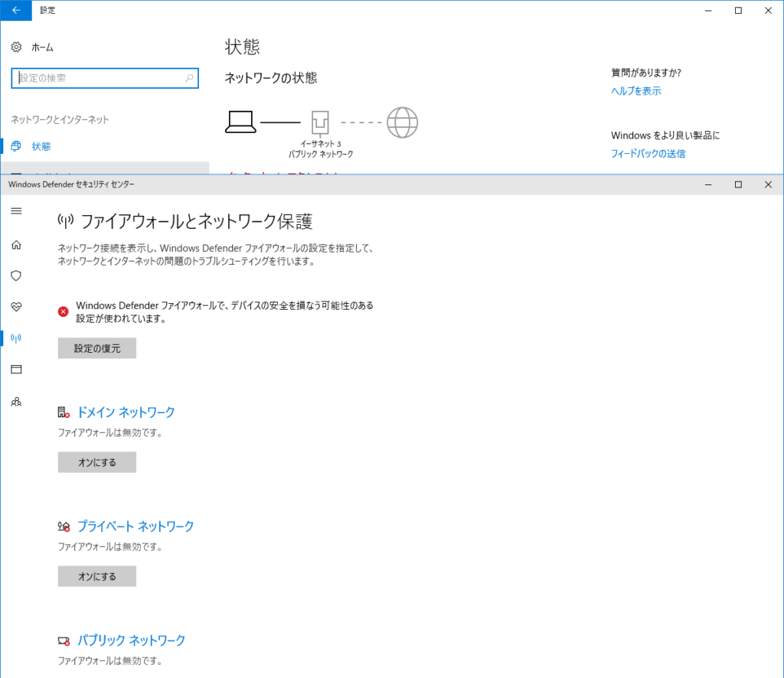Open Virus & threat protection shield icon

coord(16,275)
